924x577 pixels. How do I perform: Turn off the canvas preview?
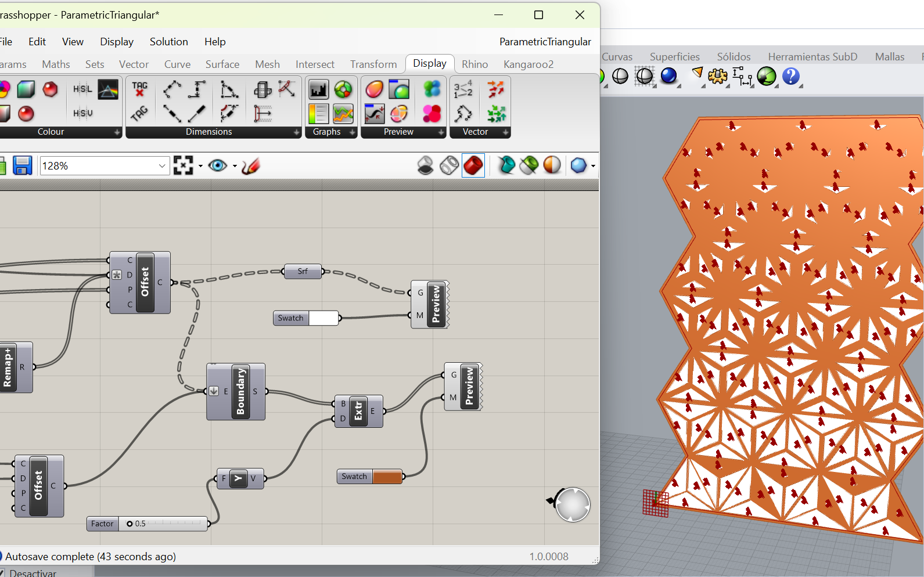[x=425, y=166]
